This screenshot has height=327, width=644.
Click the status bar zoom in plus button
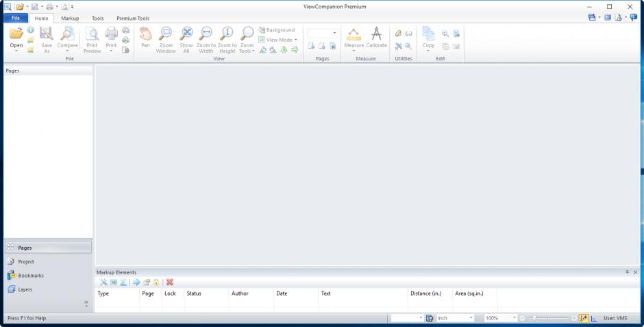point(574,318)
